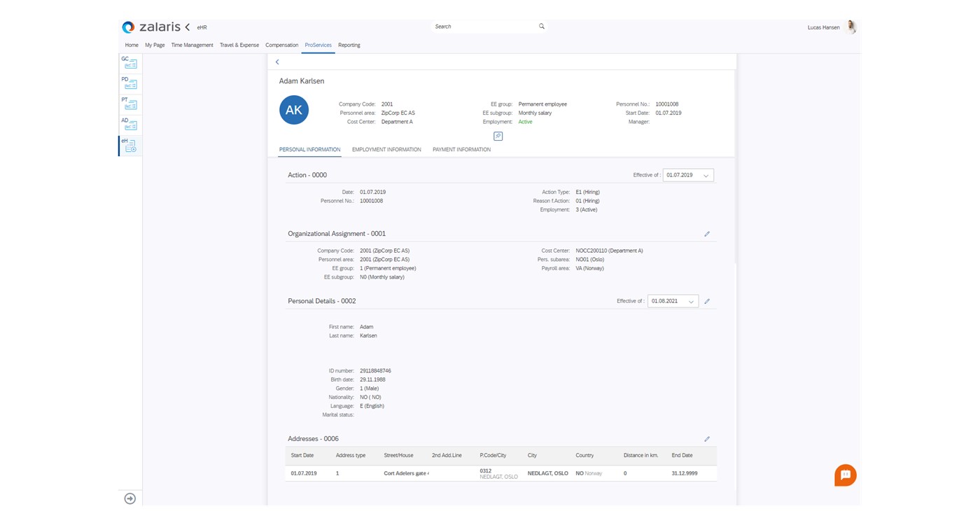Edit Organizational Assignment with pencil icon
Viewport: 980px width, 525px height.
click(707, 234)
